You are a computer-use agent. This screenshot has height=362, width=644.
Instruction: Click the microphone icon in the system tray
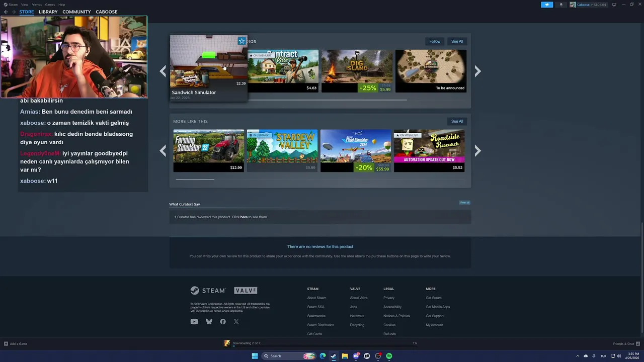pos(594,356)
